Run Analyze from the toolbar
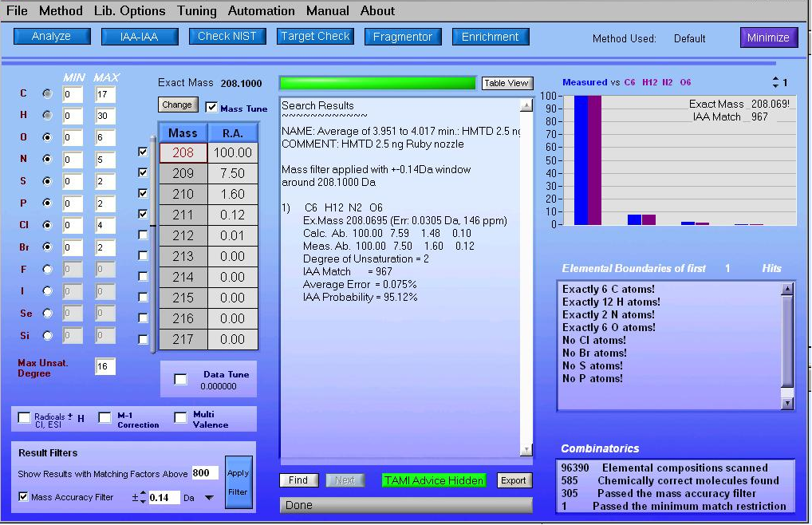 (x=51, y=36)
